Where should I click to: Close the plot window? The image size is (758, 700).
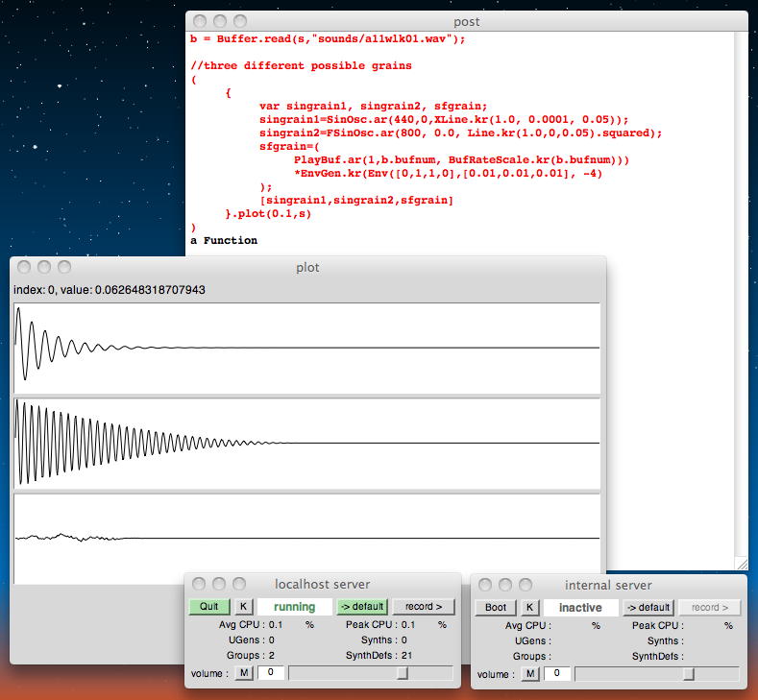pyautogui.click(x=23, y=267)
